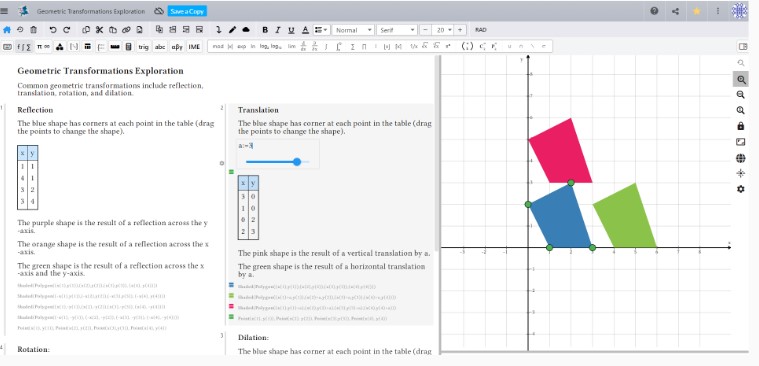Image resolution: width=759 pixels, height=366 pixels.
Task: Open the f∫∑ functions palette tab
Action: [x=24, y=46]
